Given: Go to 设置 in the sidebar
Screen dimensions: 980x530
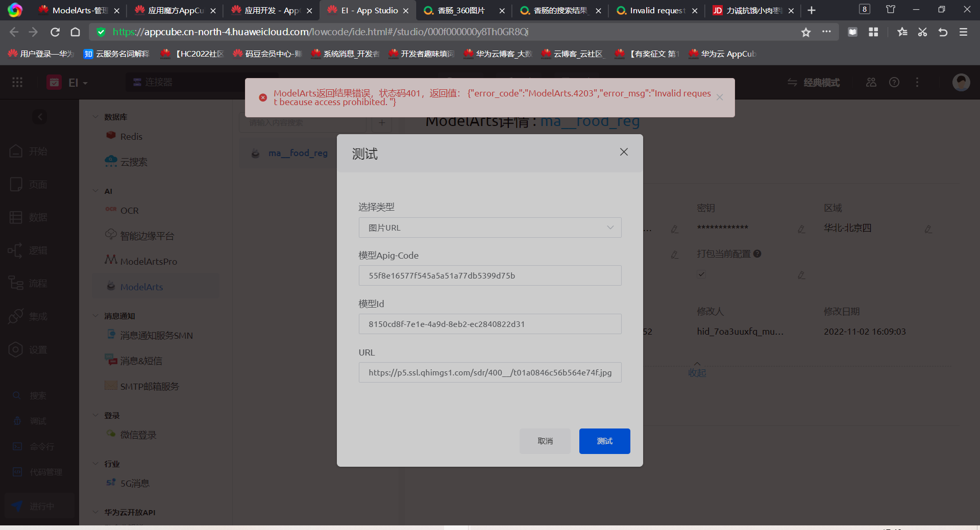Looking at the screenshot, I should click(29, 350).
